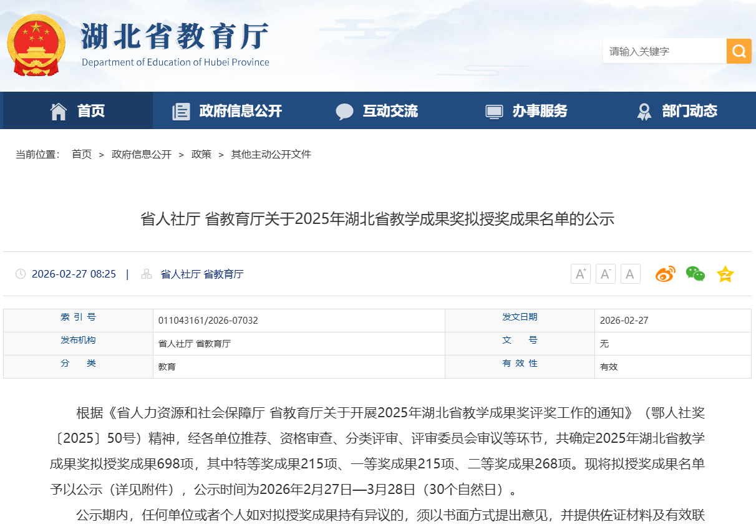Click the organization icon beside 省人社厅 省教育厅
This screenshot has width=756, height=532.
point(147,274)
